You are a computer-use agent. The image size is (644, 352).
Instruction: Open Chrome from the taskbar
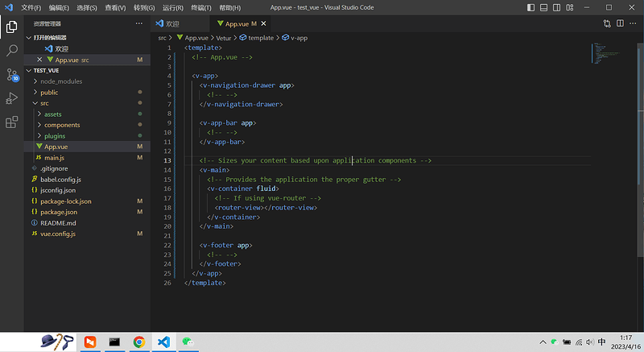coord(139,342)
